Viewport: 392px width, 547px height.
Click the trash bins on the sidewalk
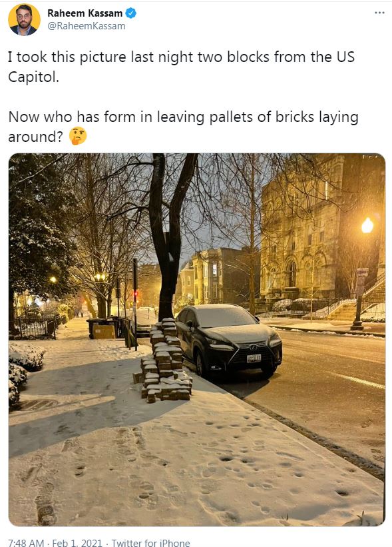pos(103,328)
